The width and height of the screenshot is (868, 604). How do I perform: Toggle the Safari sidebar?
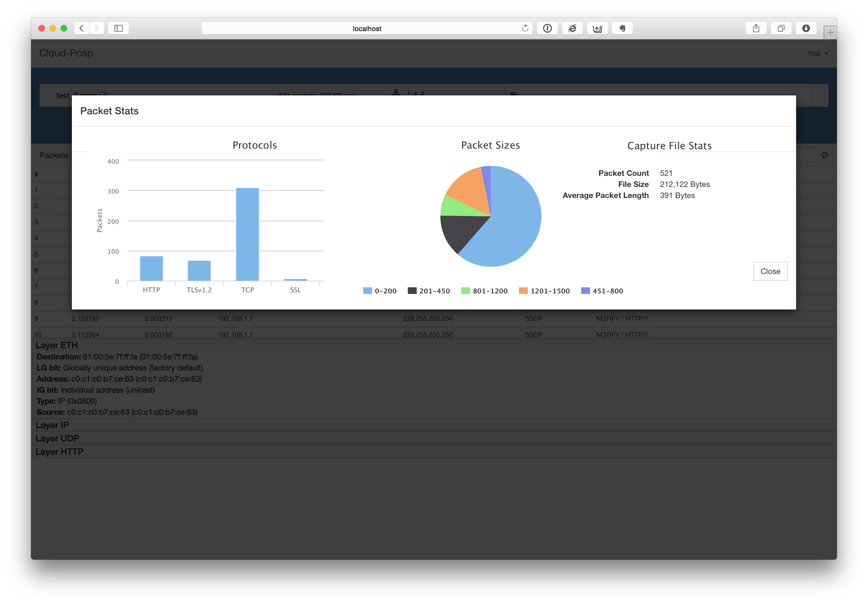coord(118,28)
